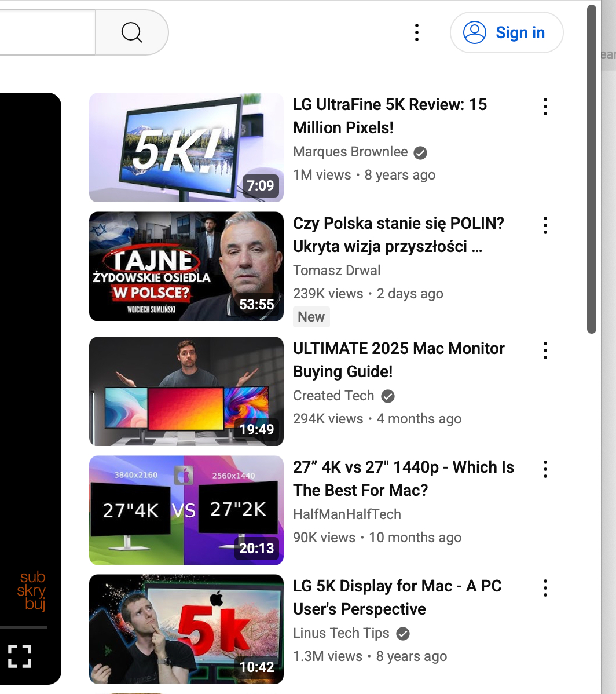Click the search magnifying glass button
The width and height of the screenshot is (616, 694).
pyautogui.click(x=131, y=32)
